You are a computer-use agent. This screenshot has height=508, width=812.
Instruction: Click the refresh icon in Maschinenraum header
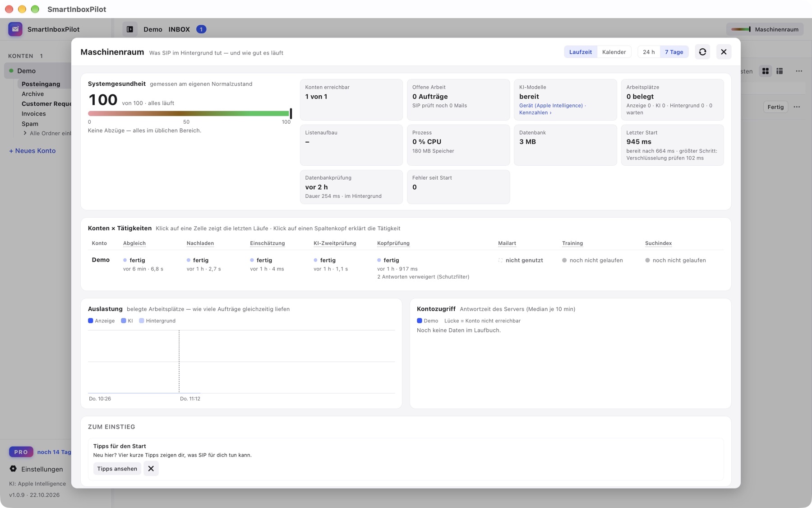point(702,52)
